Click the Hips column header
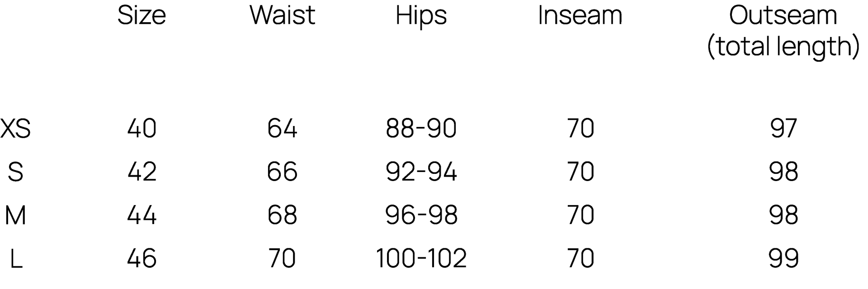Screen dimensions: 868x289 point(421,16)
